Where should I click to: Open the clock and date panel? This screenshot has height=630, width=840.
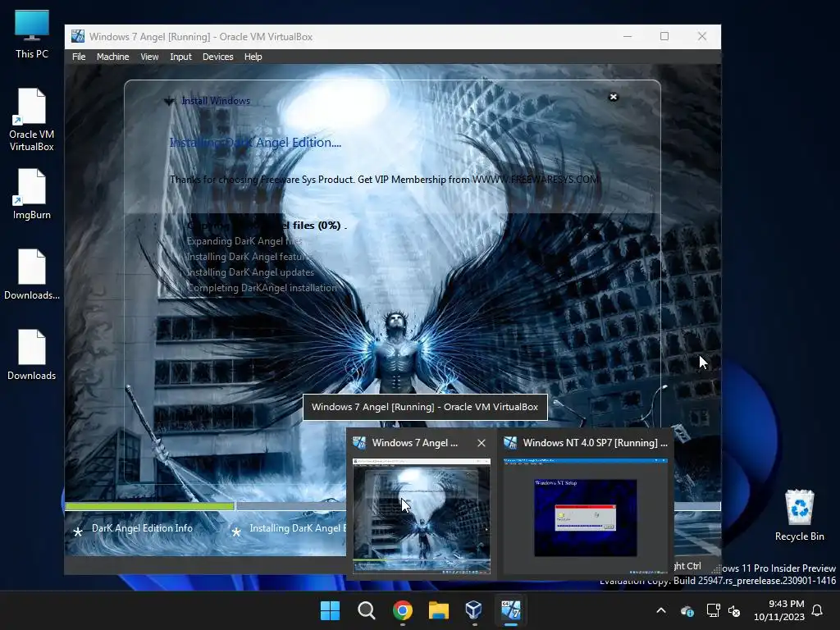[x=779, y=610]
